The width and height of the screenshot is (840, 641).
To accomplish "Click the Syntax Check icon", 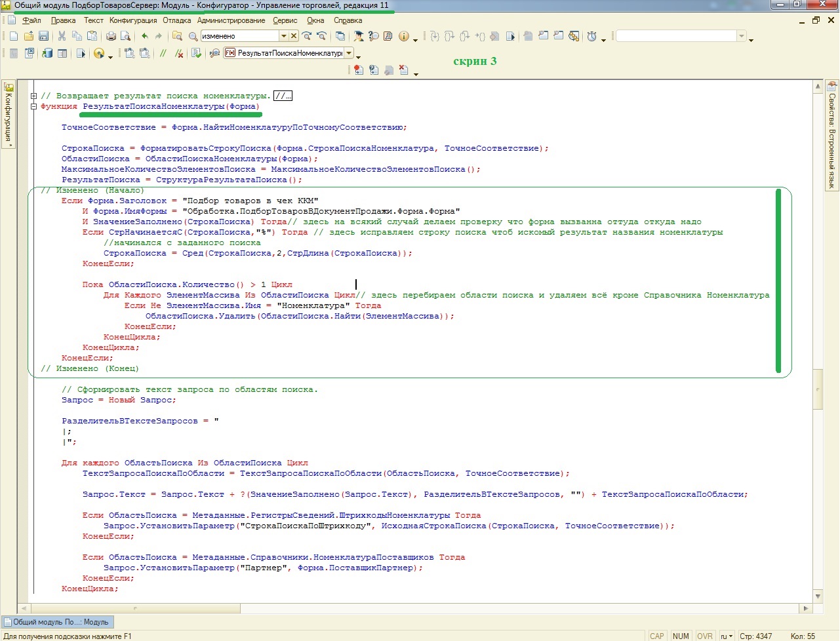I will click(x=196, y=53).
